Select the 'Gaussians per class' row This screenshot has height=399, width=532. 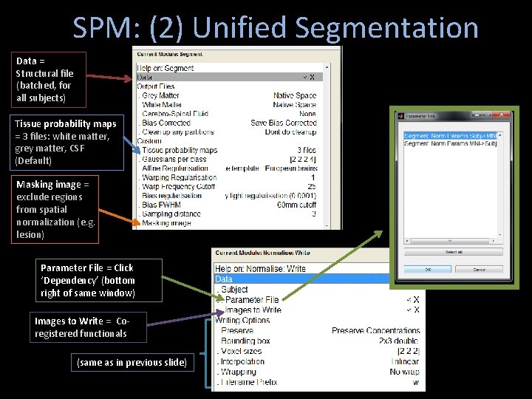tap(230, 159)
